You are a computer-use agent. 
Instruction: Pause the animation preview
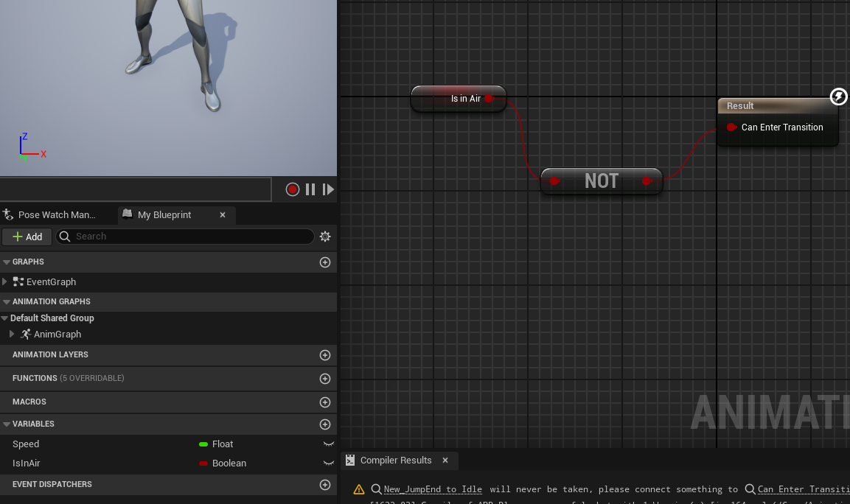(310, 189)
